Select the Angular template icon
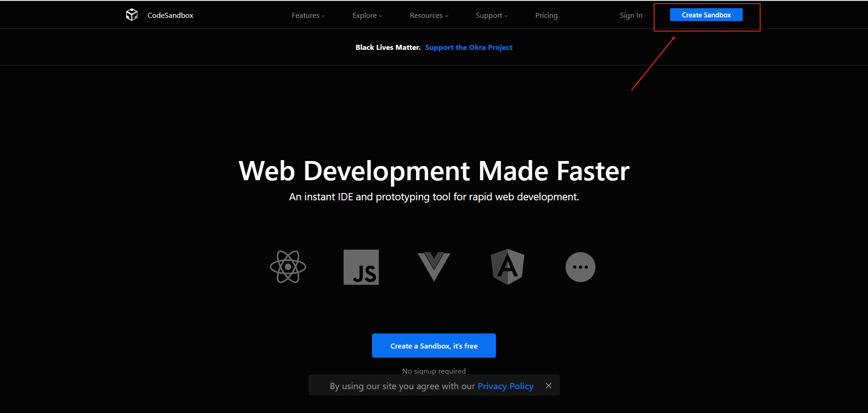Screen dimensions: 868x413 point(507,267)
